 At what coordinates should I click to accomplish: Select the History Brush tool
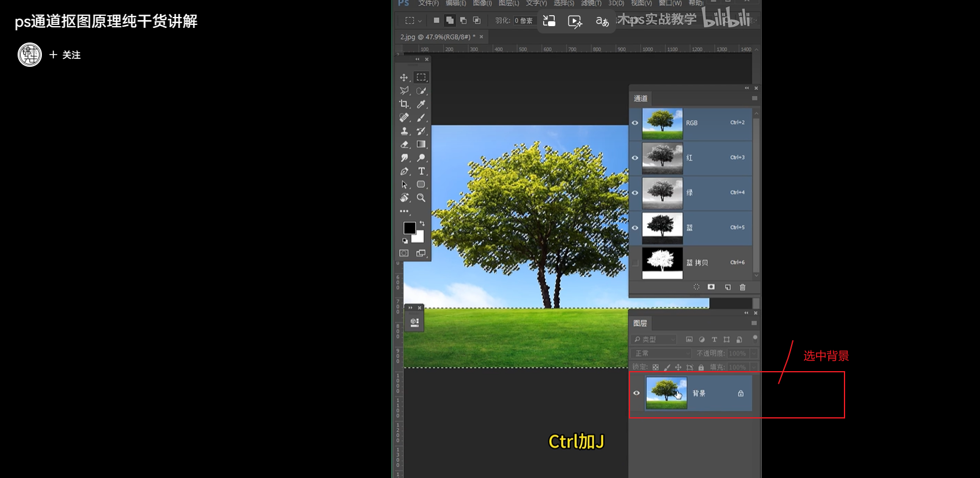point(421,131)
